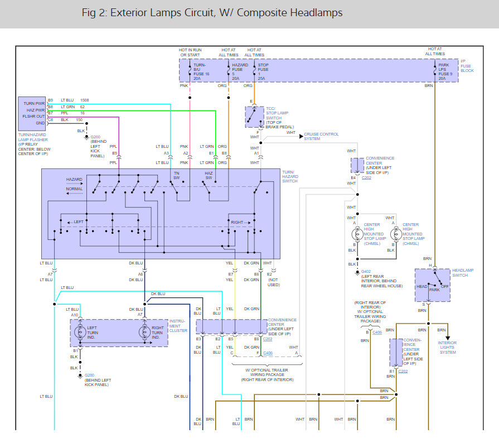Click wire number 1508 on LT BLU wire
Viewport: 499px width, 448px height.
pyautogui.click(x=85, y=100)
